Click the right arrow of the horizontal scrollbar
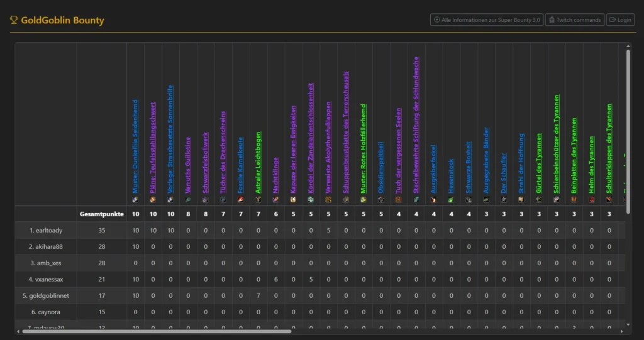Image resolution: width=644 pixels, height=340 pixels. coord(621,331)
